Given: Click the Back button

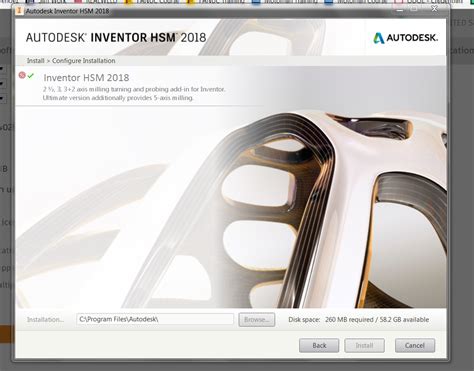Looking at the screenshot, I should click(319, 346).
